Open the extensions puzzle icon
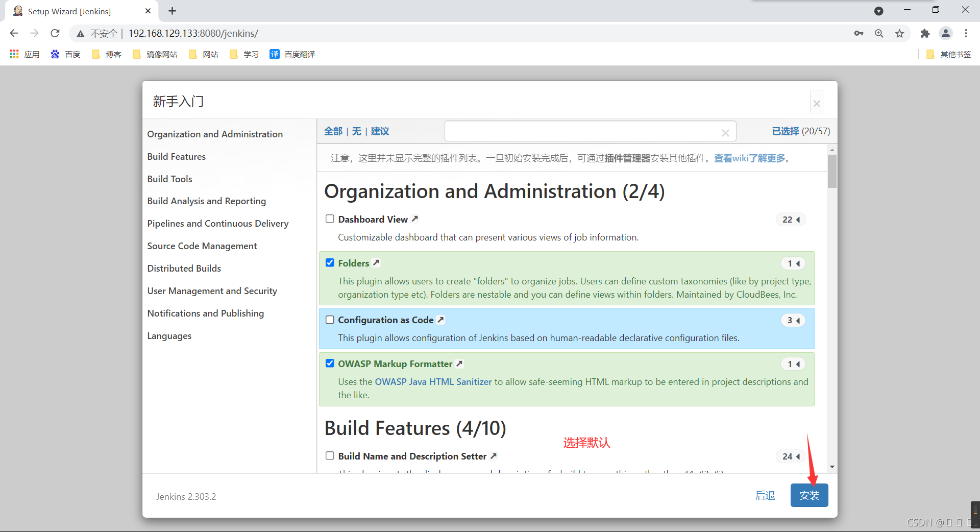This screenshot has width=980, height=532. [925, 33]
